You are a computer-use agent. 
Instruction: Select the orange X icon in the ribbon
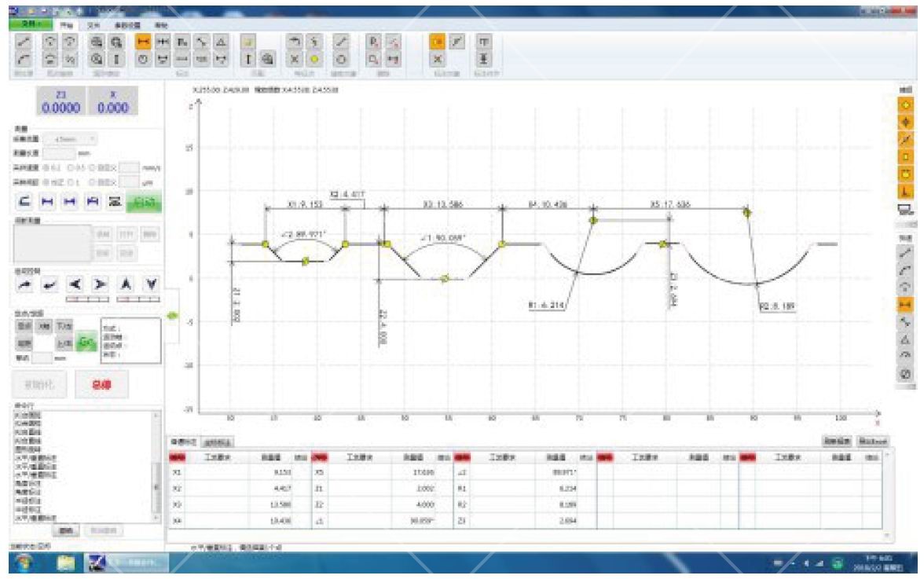tap(437, 59)
